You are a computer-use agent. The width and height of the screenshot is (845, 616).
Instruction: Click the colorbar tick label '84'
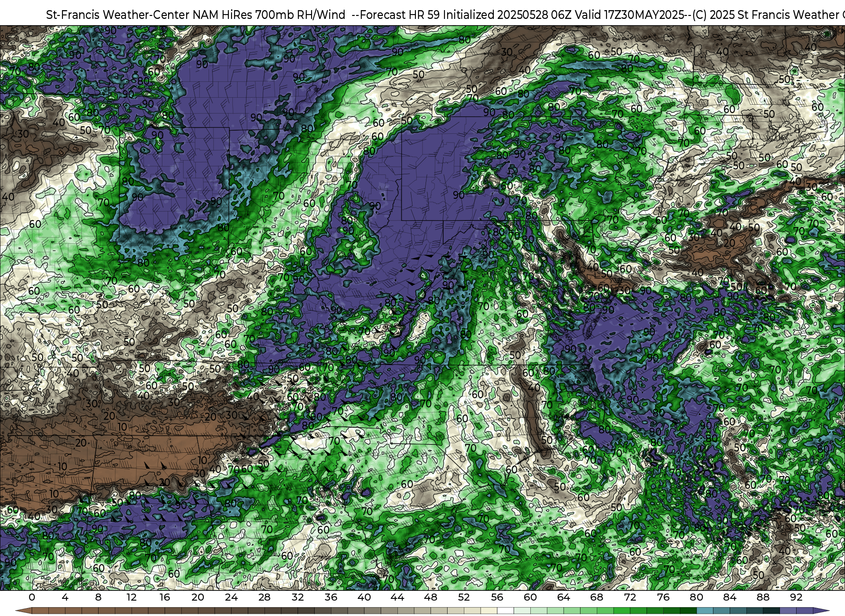coord(730,598)
